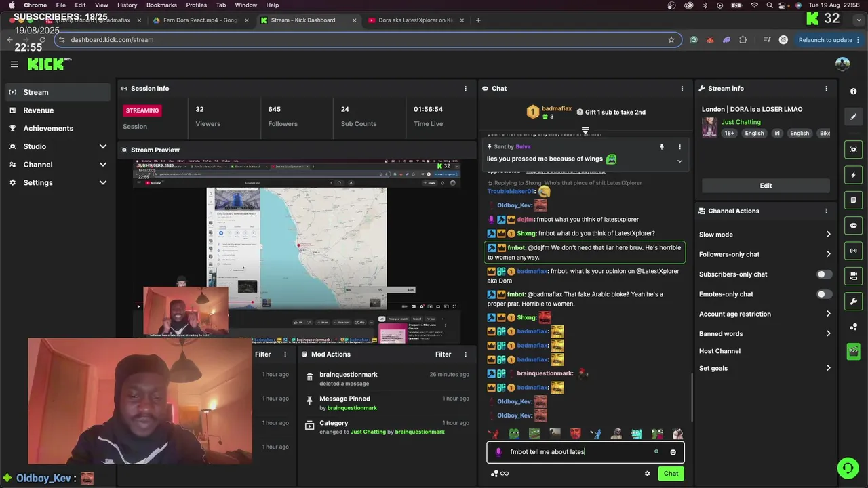This screenshot has height=488, width=868.
Task: Open the Bookmarks menu in macOS menu bar
Action: click(161, 5)
